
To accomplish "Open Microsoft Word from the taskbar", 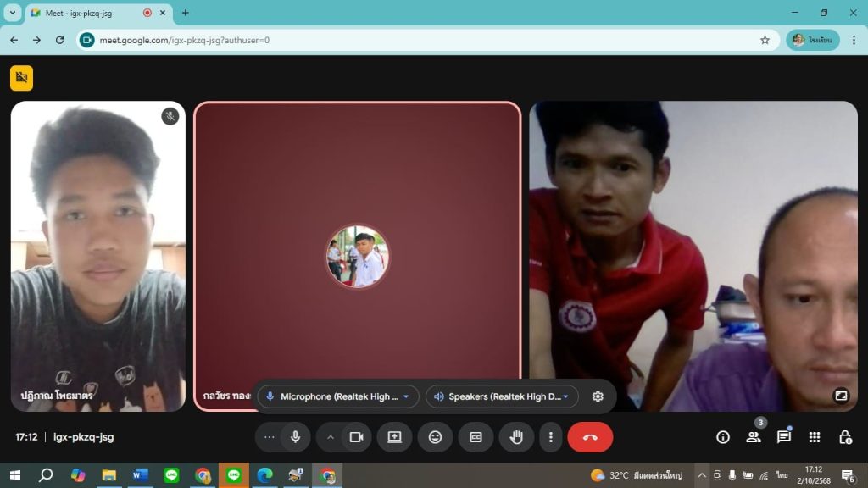I will pyautogui.click(x=140, y=475).
